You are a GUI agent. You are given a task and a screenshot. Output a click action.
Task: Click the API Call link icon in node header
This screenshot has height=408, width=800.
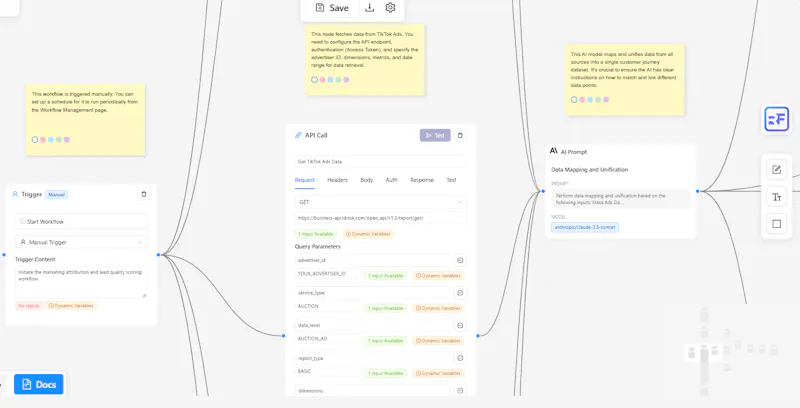(x=298, y=135)
